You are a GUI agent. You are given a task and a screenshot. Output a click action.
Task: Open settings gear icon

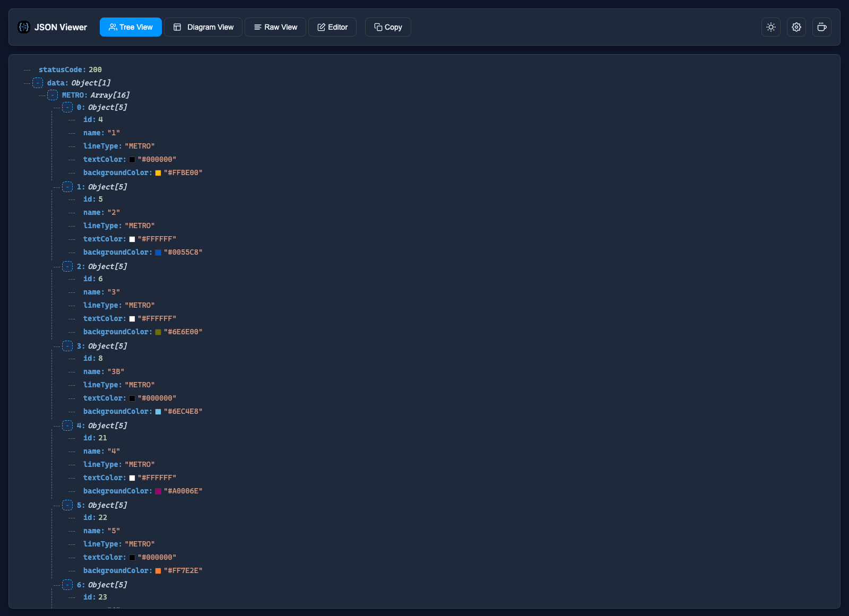pos(796,27)
